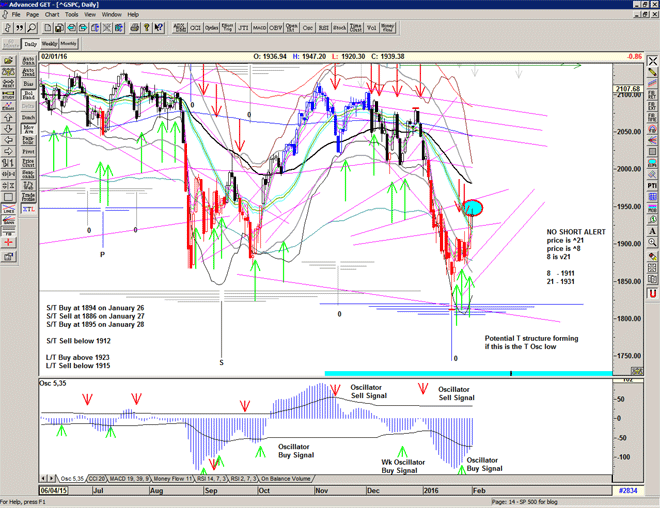Toggle the Mov Avg study button
The image size is (660, 508).
pyautogui.click(x=27, y=130)
